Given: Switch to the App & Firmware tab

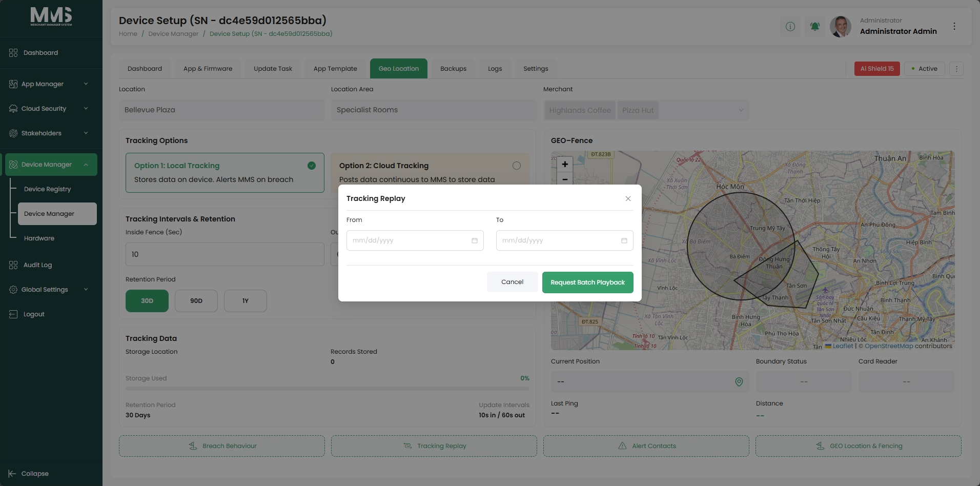Looking at the screenshot, I should point(208,69).
